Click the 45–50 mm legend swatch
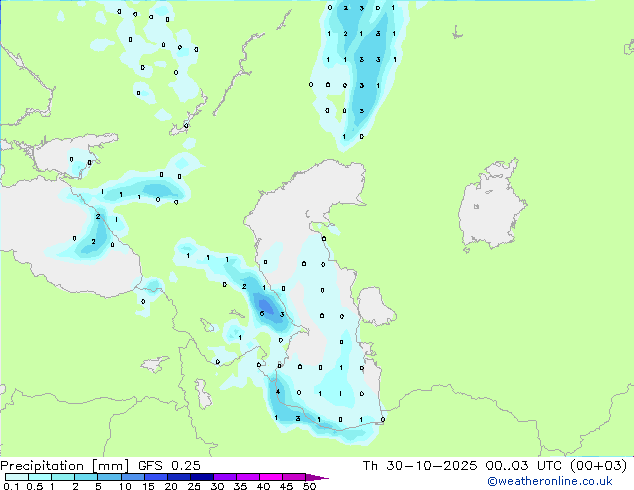The image size is (634, 490). [x=294, y=477]
